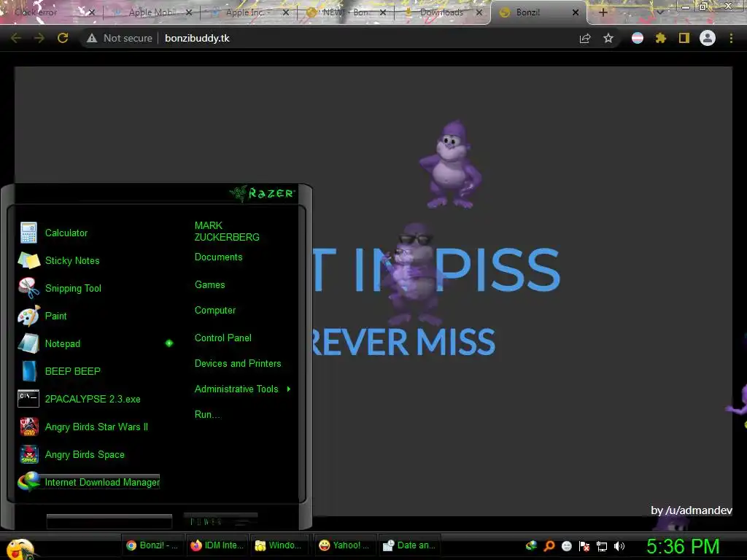Open Chrome profile avatar

[x=708, y=38]
